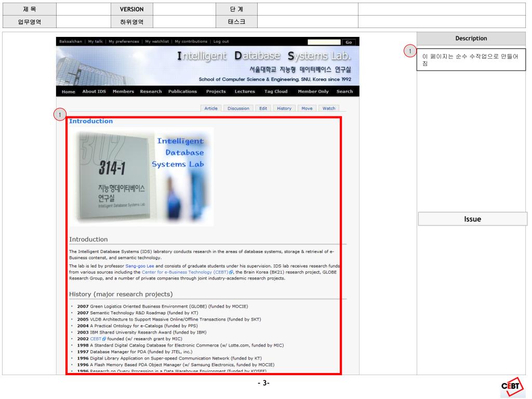Open the Tag Cloud page

pyautogui.click(x=276, y=91)
